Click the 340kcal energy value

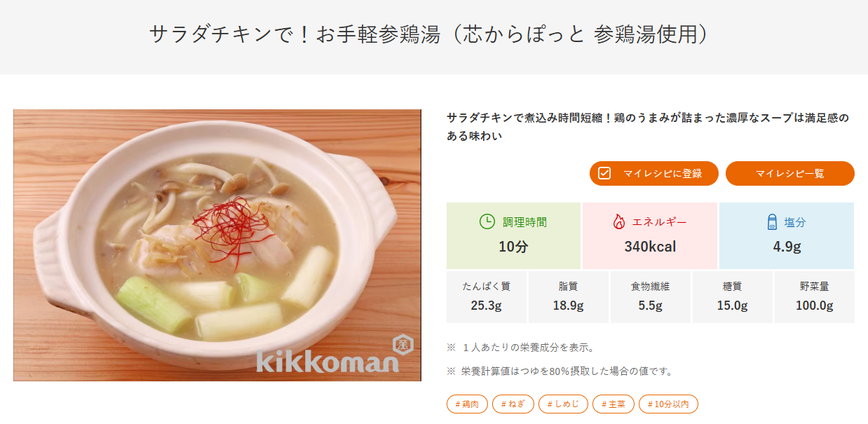[650, 247]
